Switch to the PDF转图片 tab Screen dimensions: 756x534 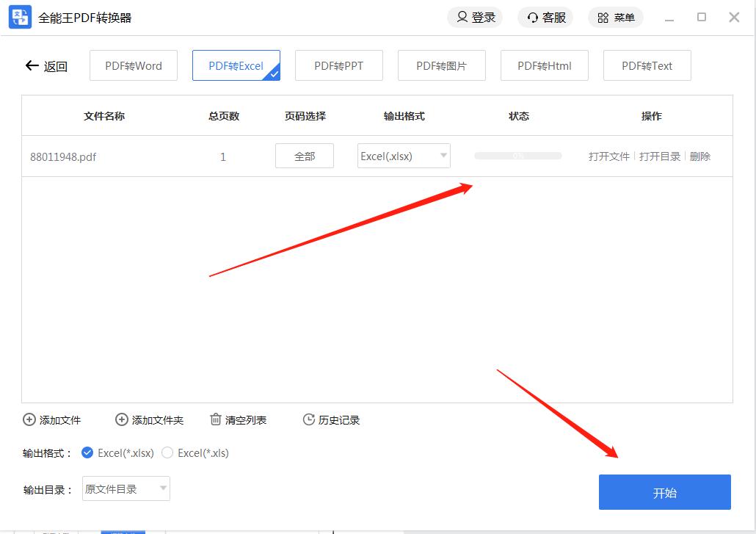(x=441, y=65)
